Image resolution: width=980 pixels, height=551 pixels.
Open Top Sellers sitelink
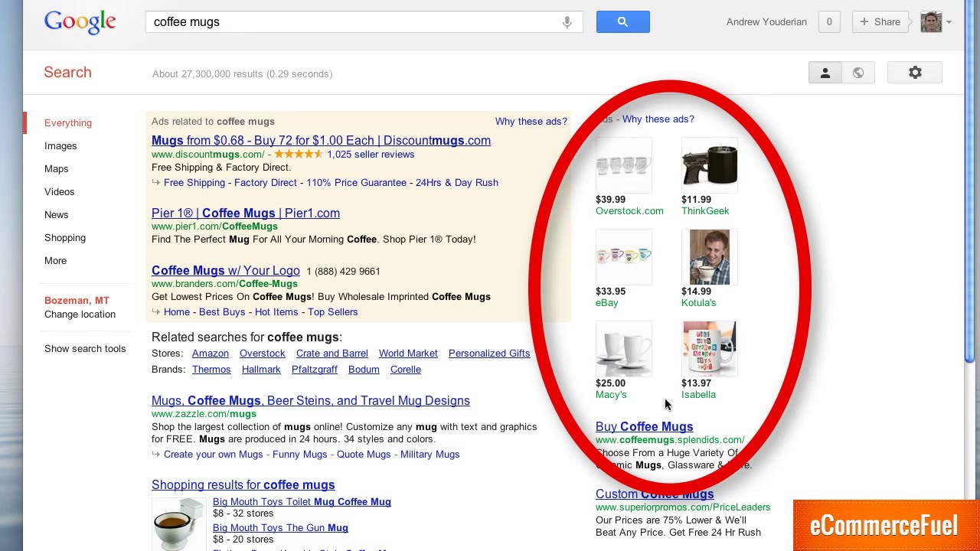pos(332,311)
